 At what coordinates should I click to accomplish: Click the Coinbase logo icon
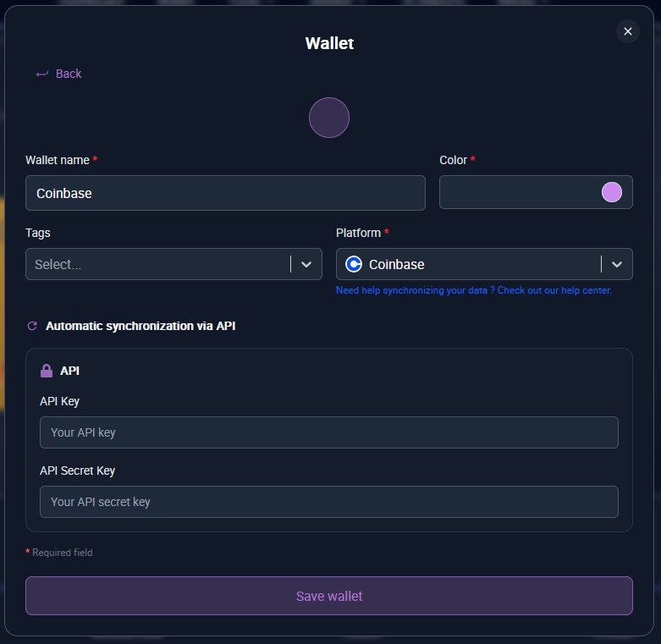click(354, 264)
